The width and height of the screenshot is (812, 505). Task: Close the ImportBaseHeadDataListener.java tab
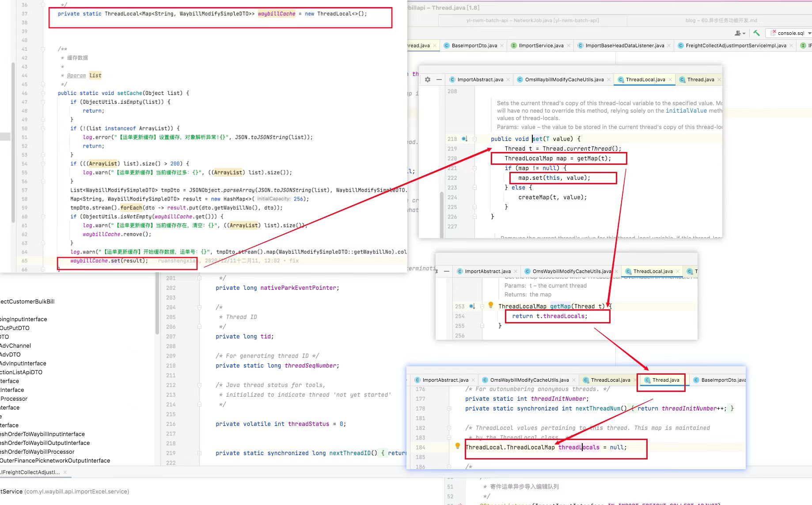coord(669,46)
